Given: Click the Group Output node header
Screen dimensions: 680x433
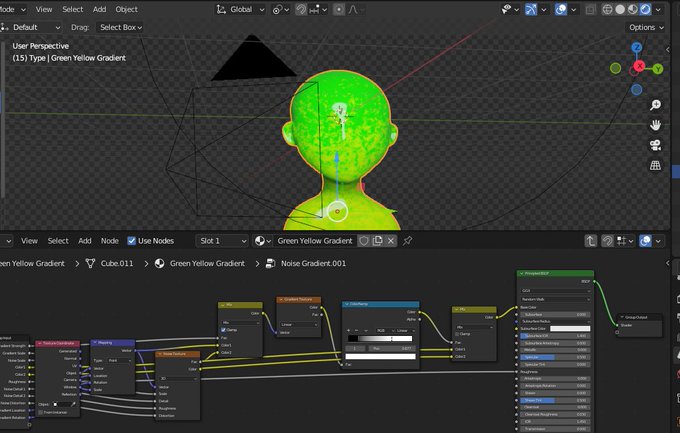Looking at the screenshot, I should [x=639, y=317].
